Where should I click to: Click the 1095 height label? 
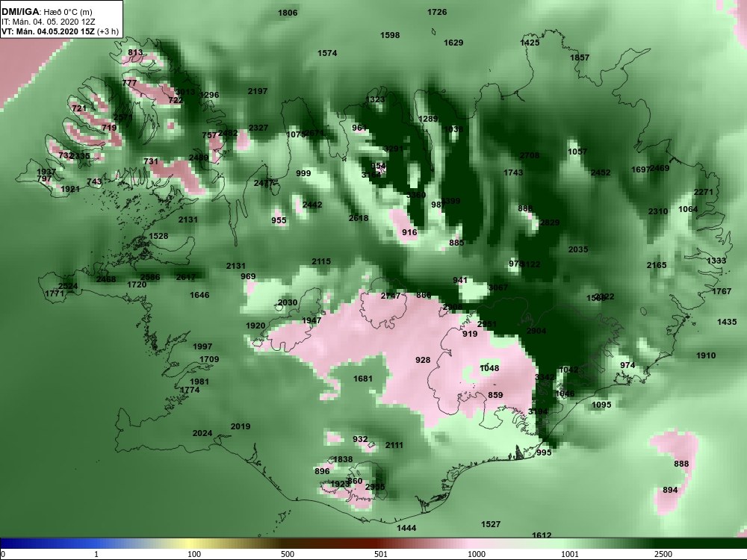point(601,405)
